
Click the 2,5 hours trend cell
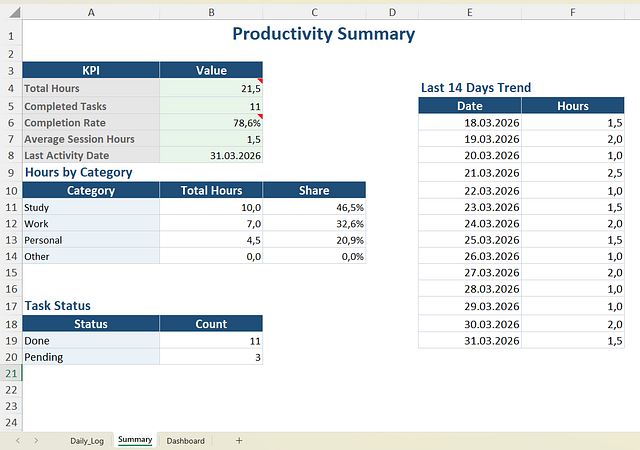(x=573, y=172)
